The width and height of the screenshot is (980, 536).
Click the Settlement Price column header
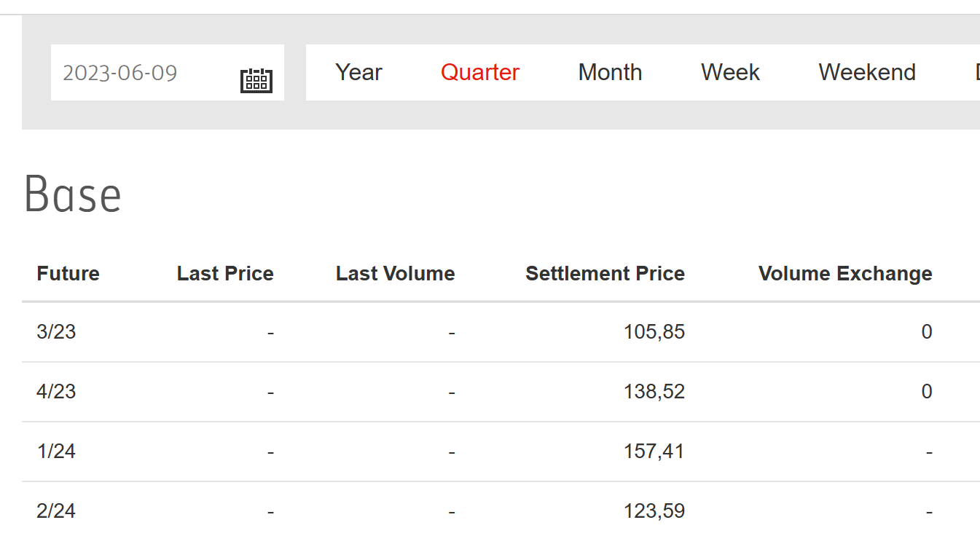click(x=605, y=274)
